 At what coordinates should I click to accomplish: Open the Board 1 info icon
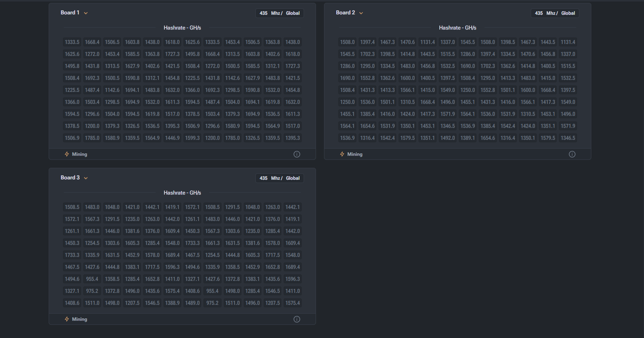[297, 154]
